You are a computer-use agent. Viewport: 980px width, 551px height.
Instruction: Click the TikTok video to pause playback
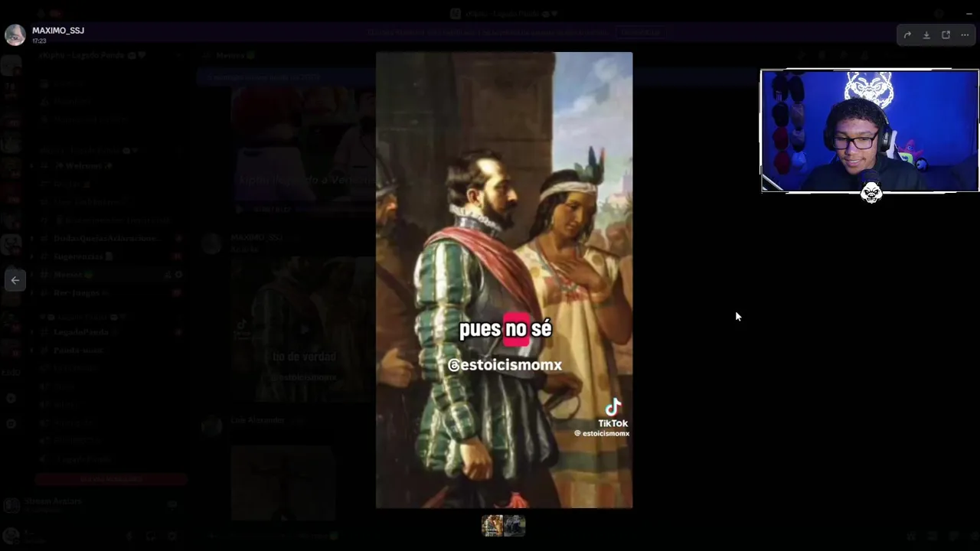pos(504,280)
